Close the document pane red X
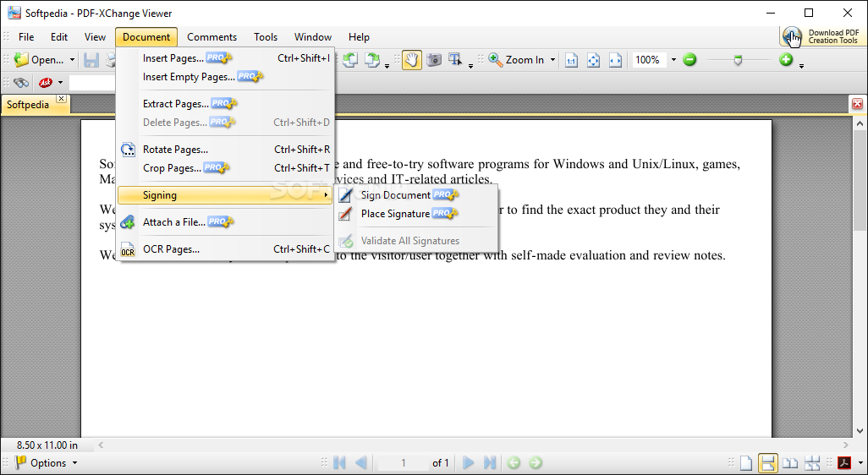This screenshot has height=475, width=868. [858, 103]
